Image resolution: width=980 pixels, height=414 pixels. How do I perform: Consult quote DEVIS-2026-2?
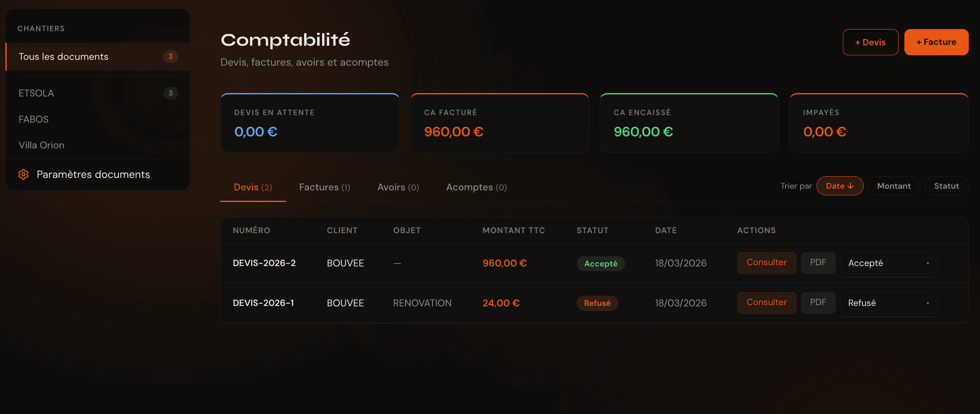[766, 263]
